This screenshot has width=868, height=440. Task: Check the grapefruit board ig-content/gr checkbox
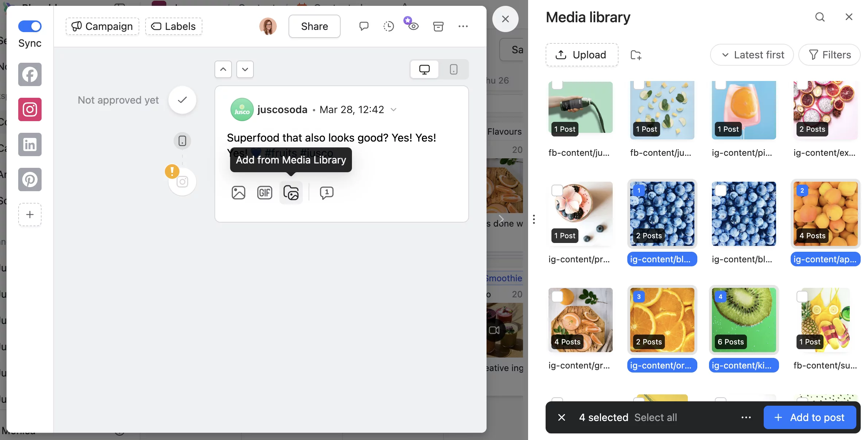(x=557, y=297)
